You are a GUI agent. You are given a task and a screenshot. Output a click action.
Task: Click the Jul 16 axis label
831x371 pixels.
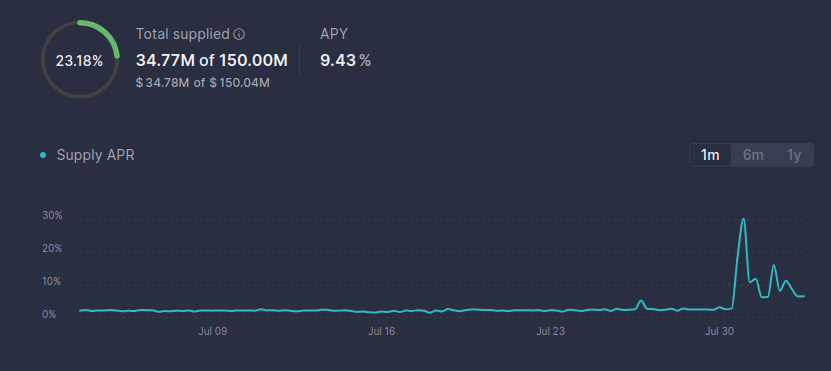382,332
